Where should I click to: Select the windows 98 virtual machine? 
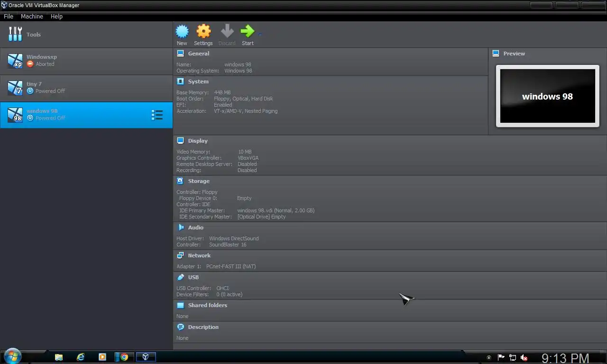pos(86,115)
